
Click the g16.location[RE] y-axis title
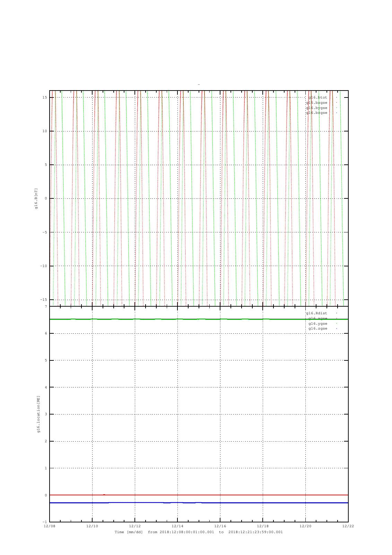[38, 414]
